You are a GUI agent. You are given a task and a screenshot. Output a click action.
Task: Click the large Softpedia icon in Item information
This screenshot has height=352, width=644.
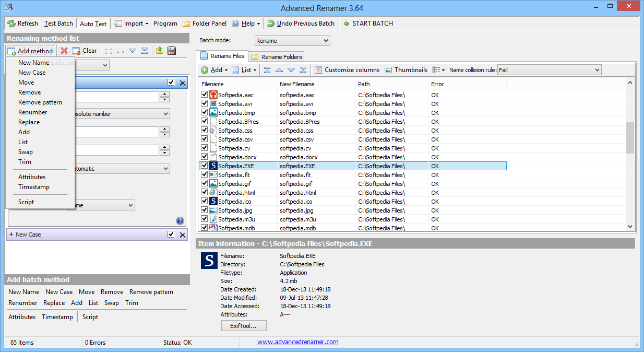209,261
